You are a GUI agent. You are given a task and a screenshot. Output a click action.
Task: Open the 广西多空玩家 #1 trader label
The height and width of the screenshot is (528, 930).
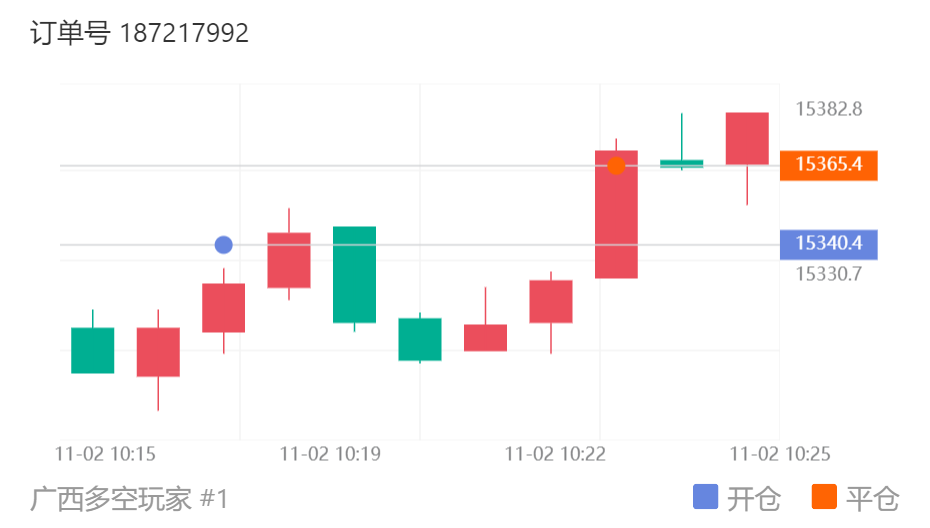(x=130, y=498)
